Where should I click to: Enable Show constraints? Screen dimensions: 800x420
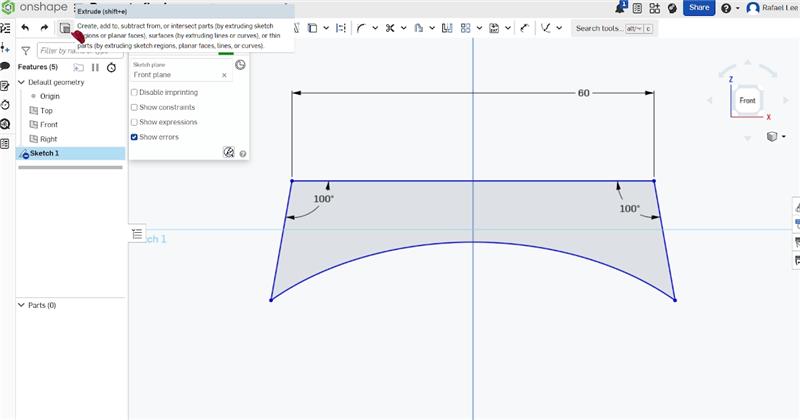(x=134, y=107)
